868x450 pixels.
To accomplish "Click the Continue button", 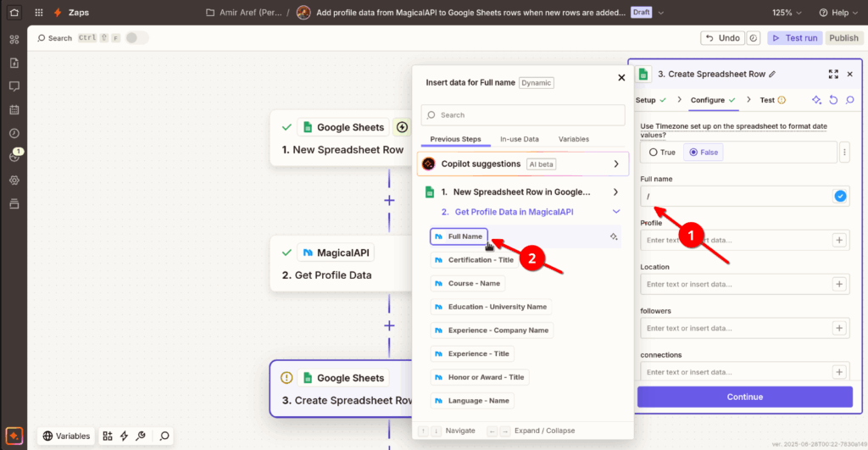I will (x=744, y=397).
